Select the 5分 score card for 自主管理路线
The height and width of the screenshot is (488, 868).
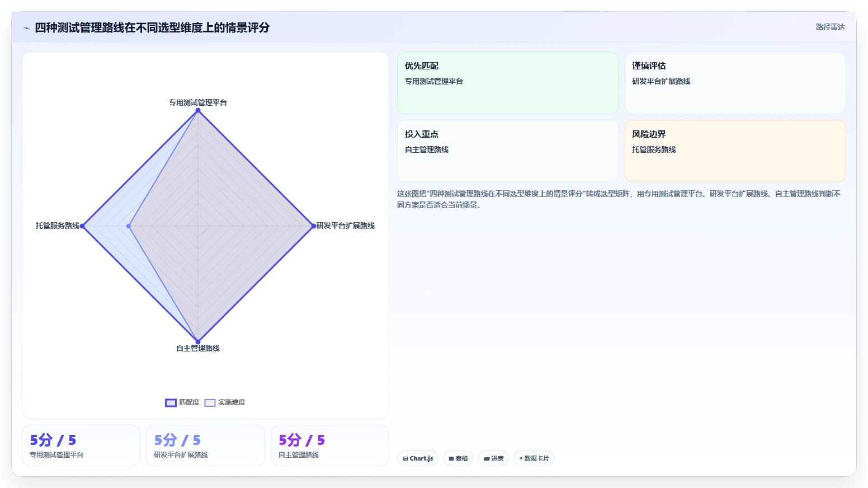330,445
